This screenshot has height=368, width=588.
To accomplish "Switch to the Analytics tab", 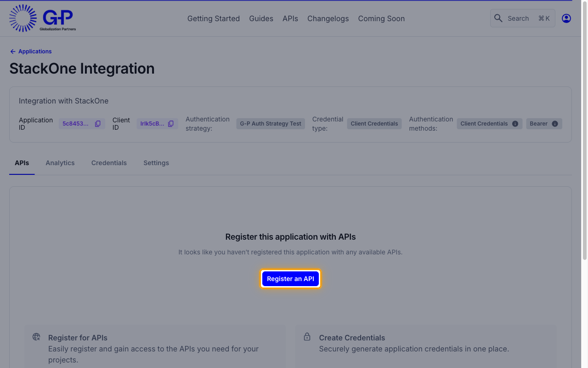I will tap(60, 163).
